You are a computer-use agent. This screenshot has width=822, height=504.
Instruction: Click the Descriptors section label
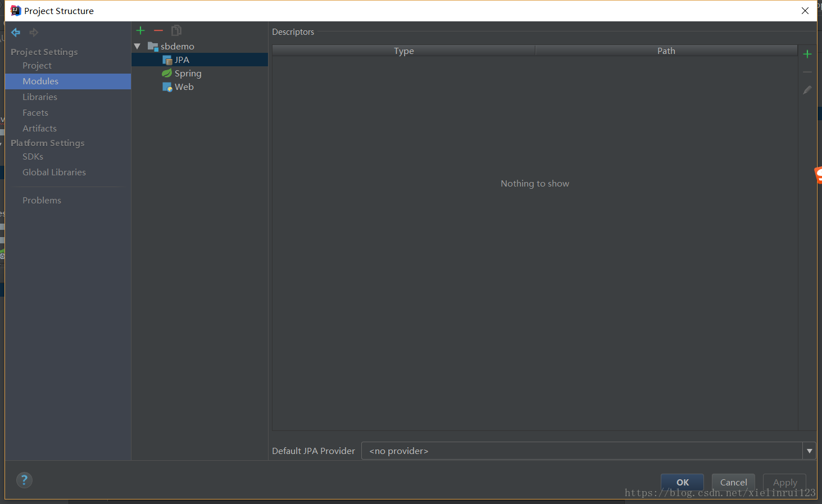click(293, 32)
